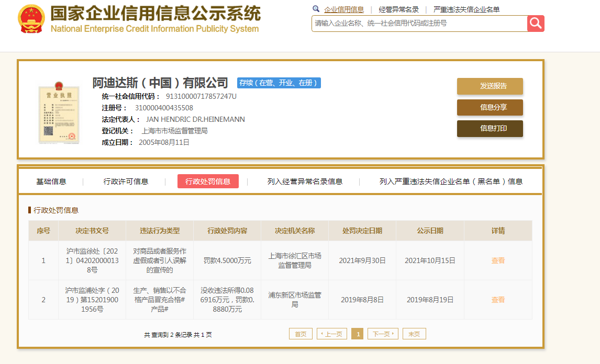Click the small magnifier beside 企业信用信息
This screenshot has height=364, width=600.
(x=316, y=9)
